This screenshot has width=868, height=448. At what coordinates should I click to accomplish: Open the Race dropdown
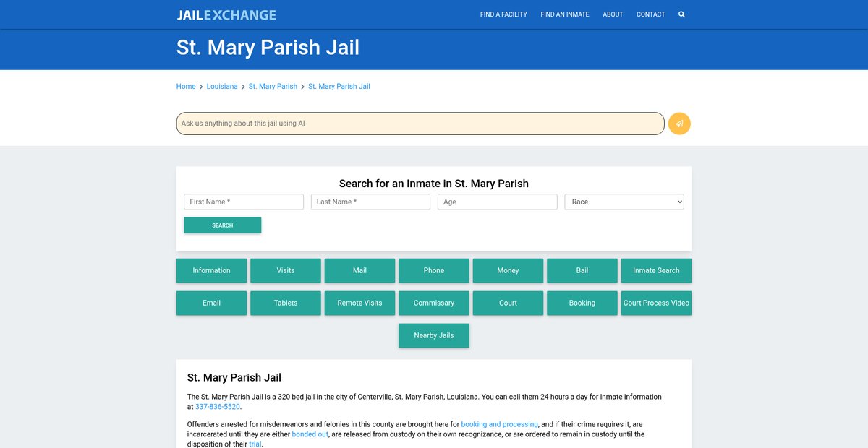click(624, 202)
